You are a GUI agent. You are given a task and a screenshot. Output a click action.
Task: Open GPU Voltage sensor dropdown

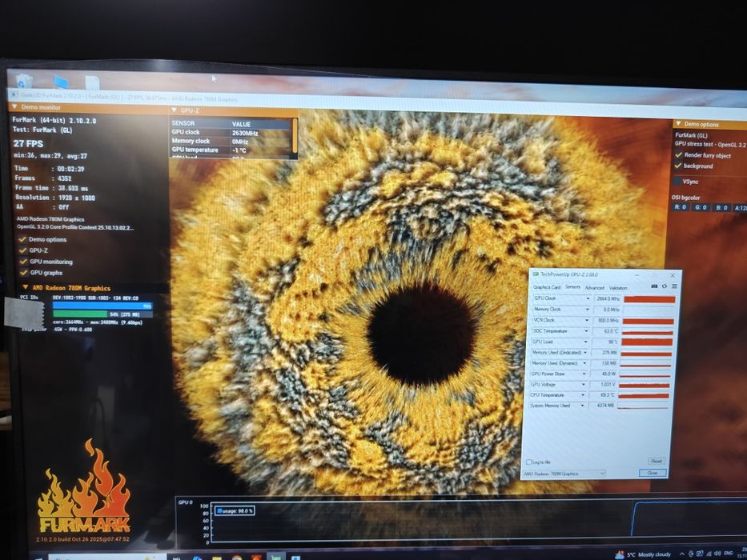[x=584, y=385]
